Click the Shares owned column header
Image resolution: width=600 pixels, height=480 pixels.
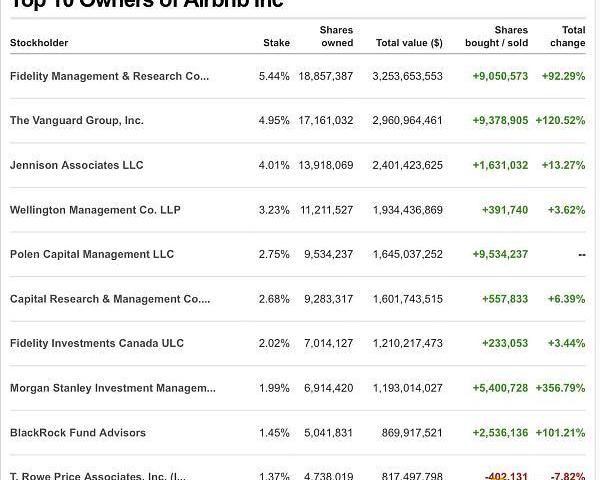(336, 37)
